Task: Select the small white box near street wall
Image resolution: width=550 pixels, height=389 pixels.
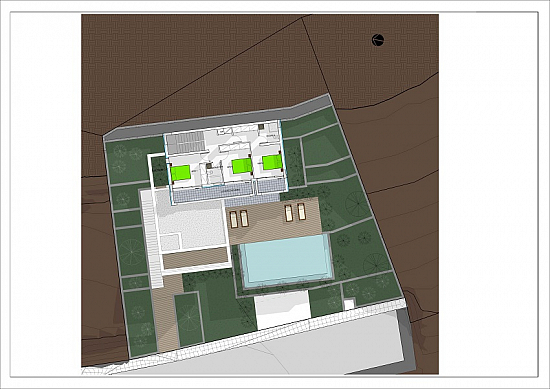Action: tap(349, 304)
